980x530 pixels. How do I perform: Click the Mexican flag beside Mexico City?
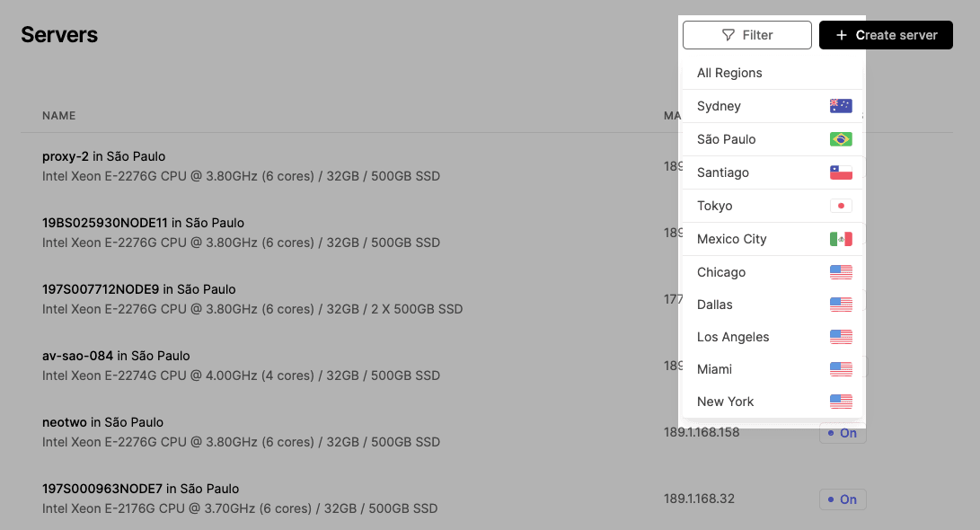841,238
